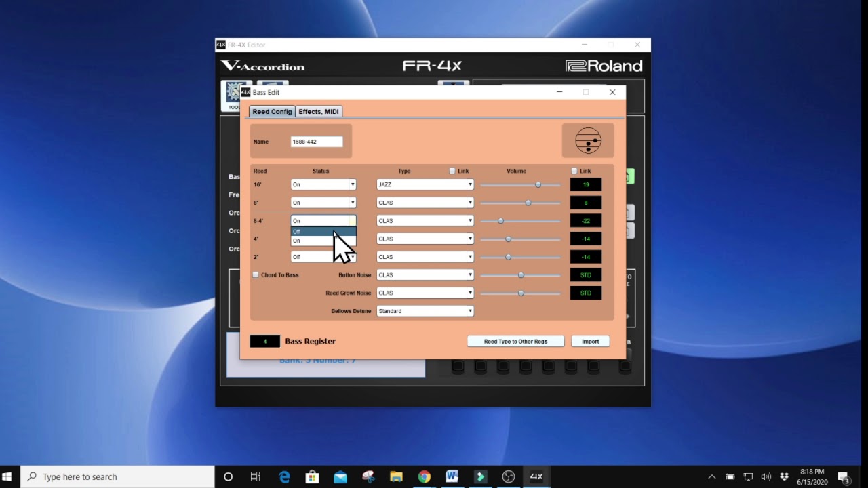Viewport: 868px width, 488px height.
Task: Open the green app icon beside Word
Action: pos(480,476)
